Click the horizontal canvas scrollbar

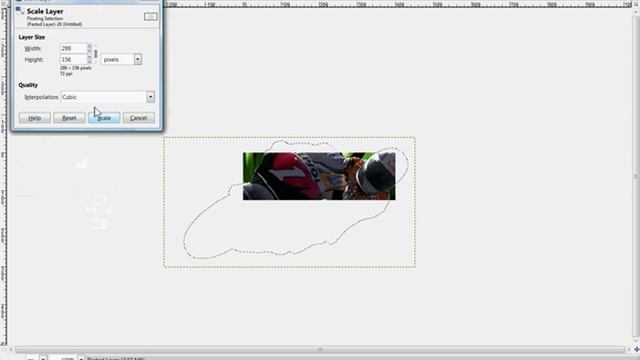coord(320,349)
